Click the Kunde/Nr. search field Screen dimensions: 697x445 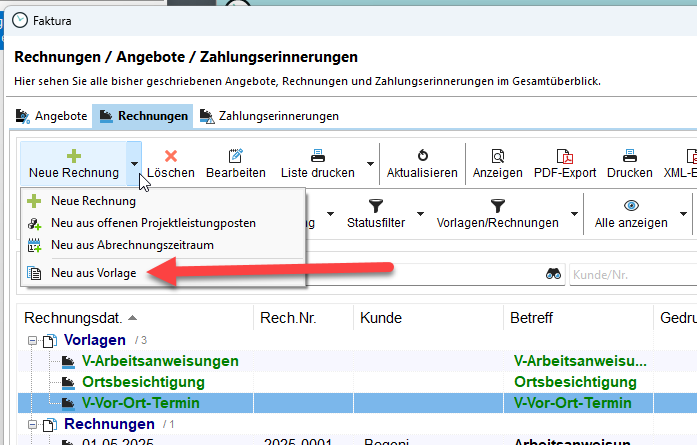pyautogui.click(x=632, y=274)
